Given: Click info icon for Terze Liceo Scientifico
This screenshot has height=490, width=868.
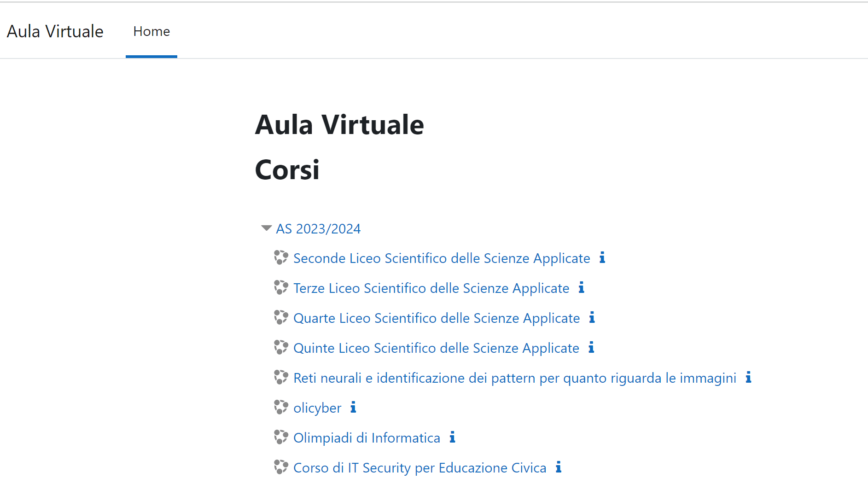Looking at the screenshot, I should click(582, 287).
